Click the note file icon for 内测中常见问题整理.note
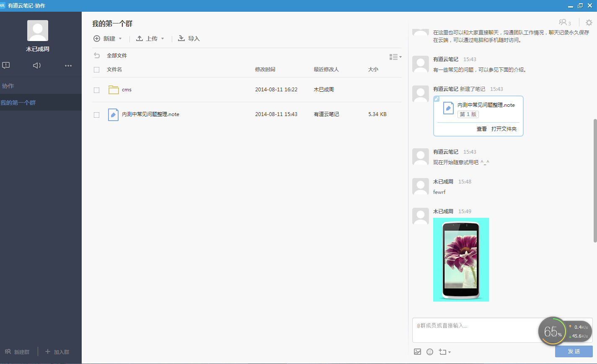The width and height of the screenshot is (597, 364). coord(113,114)
